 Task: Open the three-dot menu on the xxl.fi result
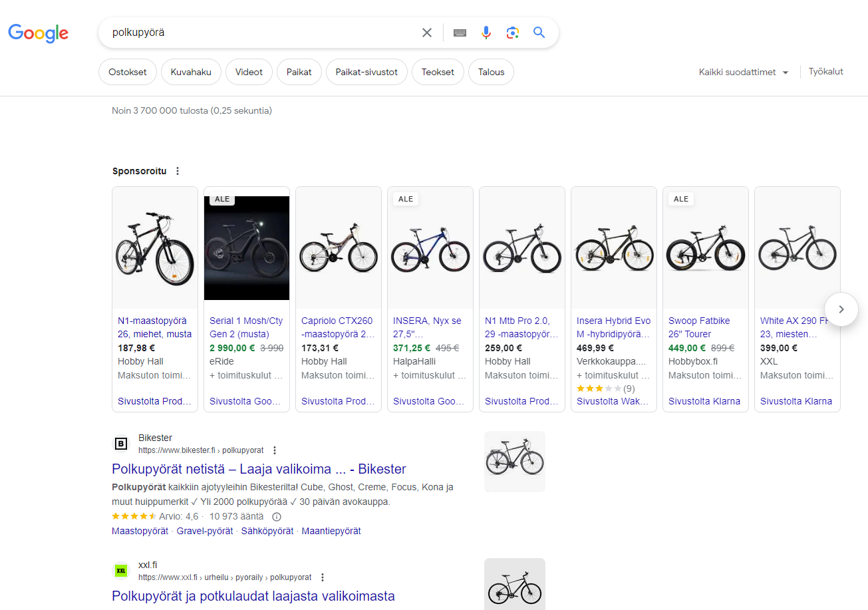click(323, 577)
